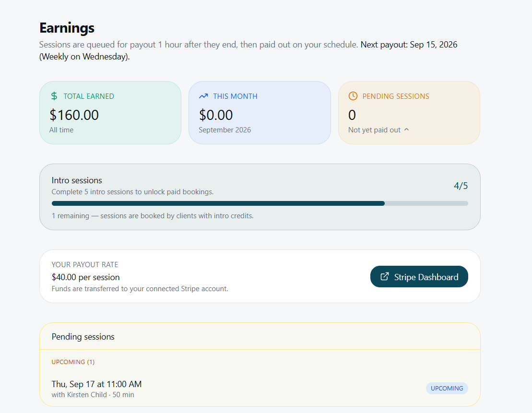Click the $40.00 per session payout rate

pyautogui.click(x=85, y=277)
